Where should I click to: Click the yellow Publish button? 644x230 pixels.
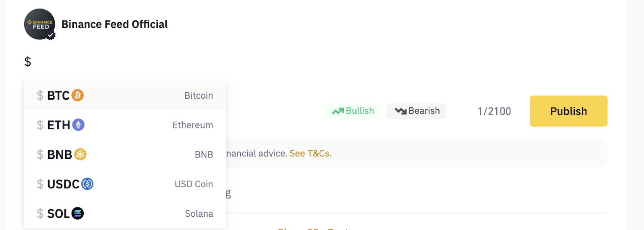tap(568, 111)
